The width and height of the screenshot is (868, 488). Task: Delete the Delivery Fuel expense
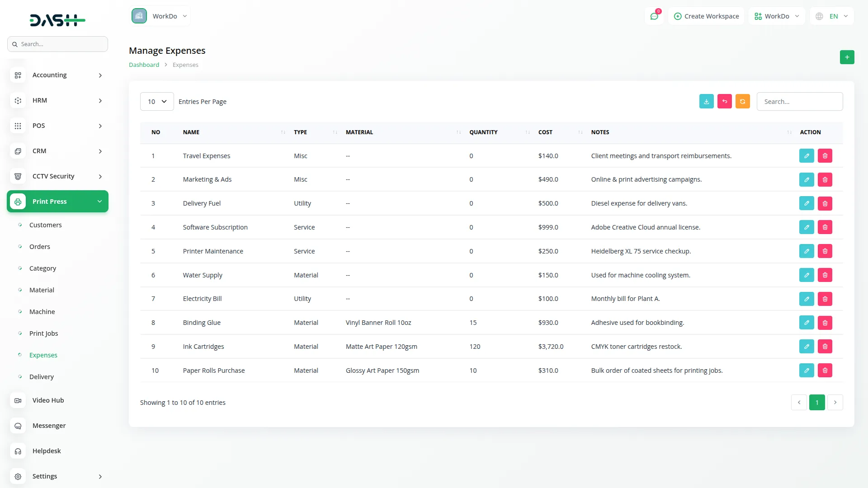[x=825, y=203]
